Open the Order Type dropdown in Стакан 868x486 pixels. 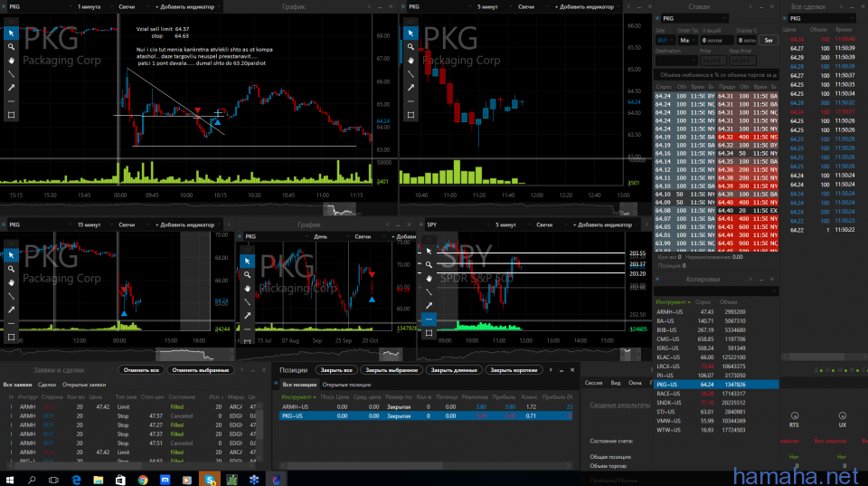(x=687, y=41)
